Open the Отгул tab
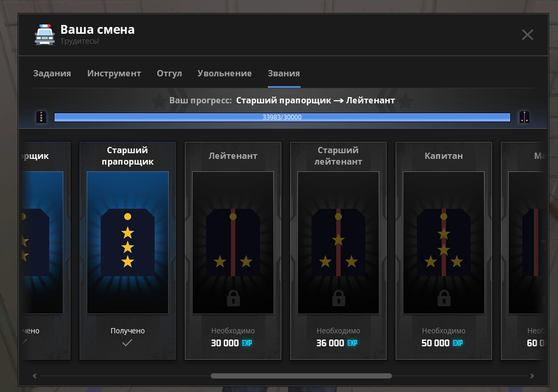558x392 pixels. coord(169,73)
